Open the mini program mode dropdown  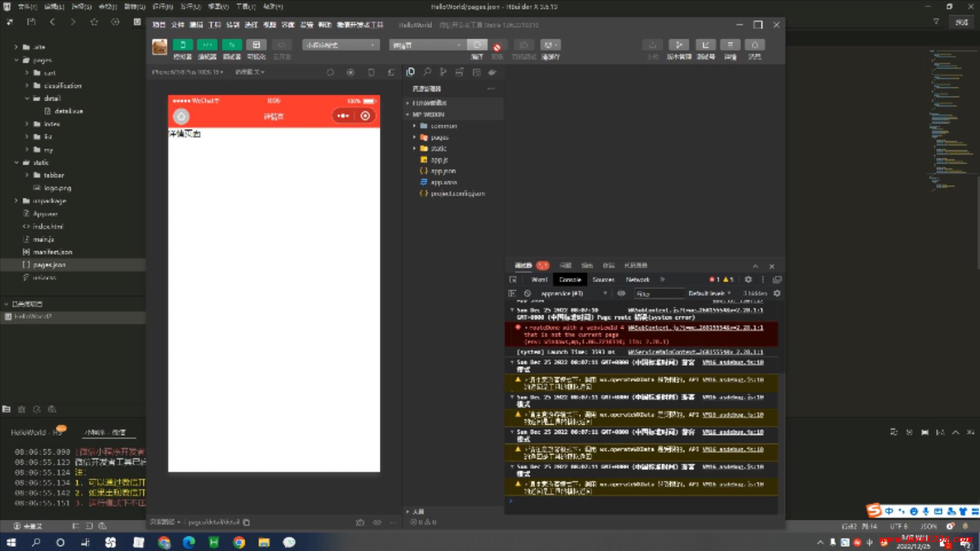click(x=340, y=45)
